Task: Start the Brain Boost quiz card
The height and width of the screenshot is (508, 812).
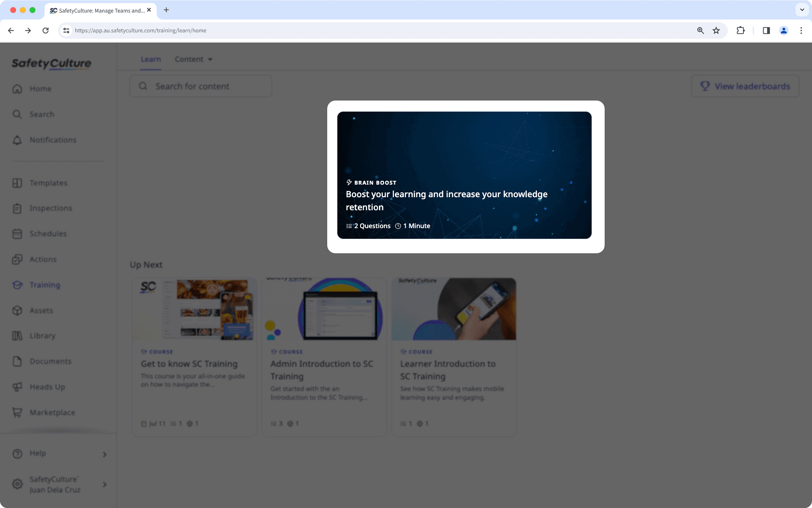Action: pos(464,175)
